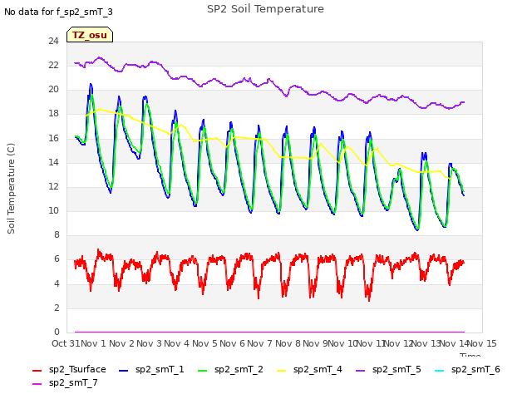Screen dimensions: 532x399
Task: Click the blue sp2_smT_1 legend swatch
Action: [x=124, y=371]
